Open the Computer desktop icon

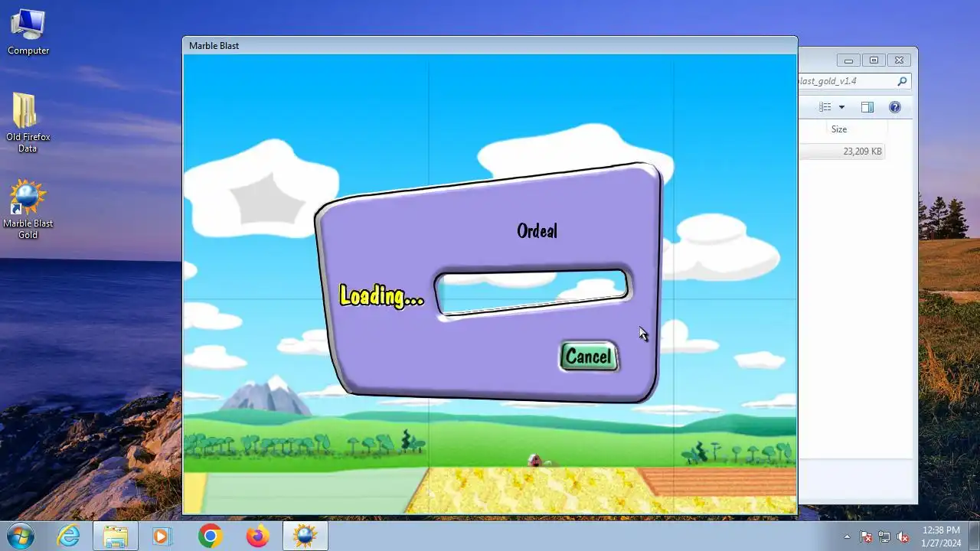click(x=28, y=33)
